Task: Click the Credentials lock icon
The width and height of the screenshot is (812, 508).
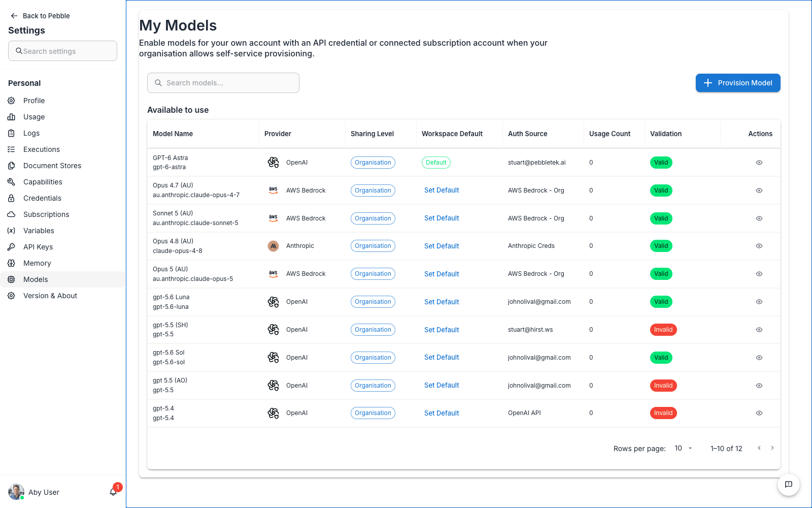Action: coord(11,198)
